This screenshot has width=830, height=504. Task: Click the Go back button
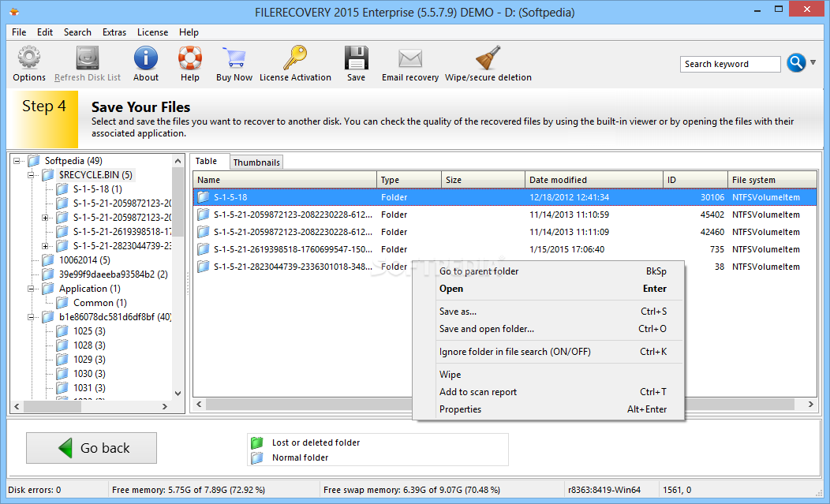92,448
